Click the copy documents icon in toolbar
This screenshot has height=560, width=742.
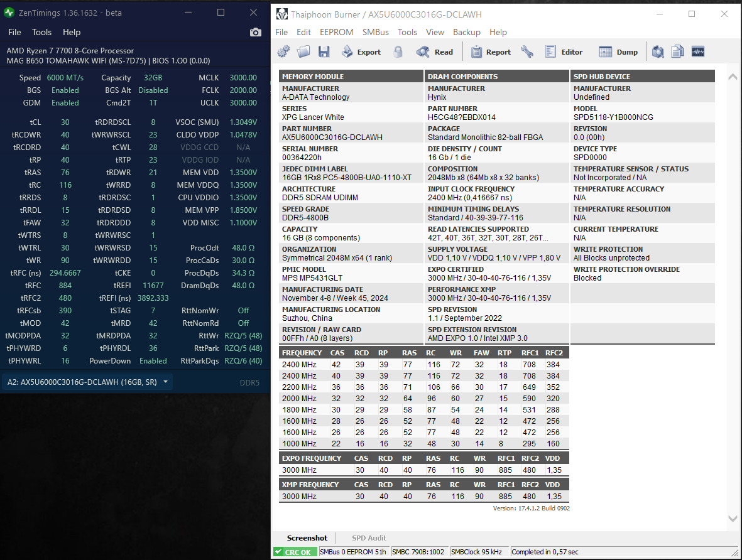tap(678, 51)
